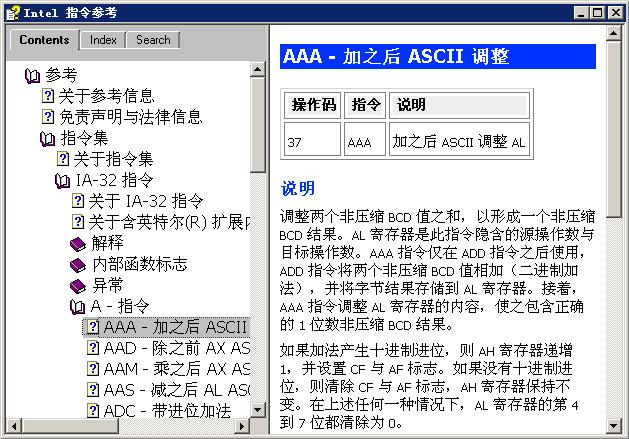The height and width of the screenshot is (439, 629).
Task: Open the 免责声明与法律信息 topic
Action: coord(131,117)
